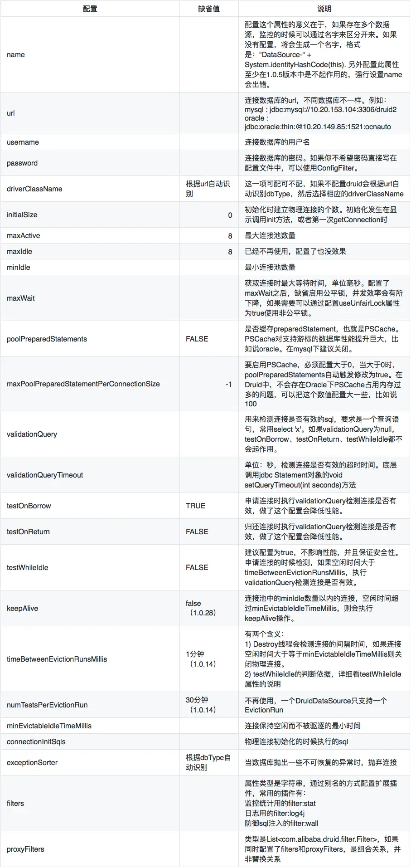The image size is (411, 868).
Task: Click initialSize default value 0
Action: coord(230,215)
